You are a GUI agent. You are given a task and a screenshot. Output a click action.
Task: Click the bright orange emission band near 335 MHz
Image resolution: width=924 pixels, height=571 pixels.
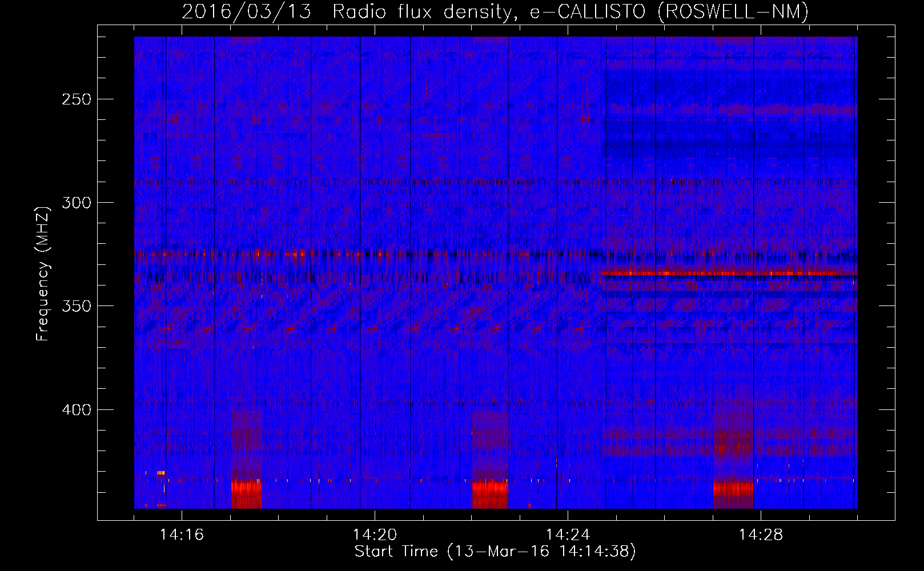click(x=730, y=273)
